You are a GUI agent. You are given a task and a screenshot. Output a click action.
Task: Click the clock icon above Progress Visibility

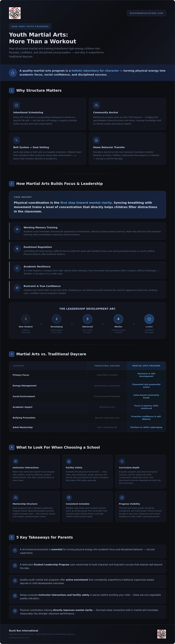click(122, 497)
